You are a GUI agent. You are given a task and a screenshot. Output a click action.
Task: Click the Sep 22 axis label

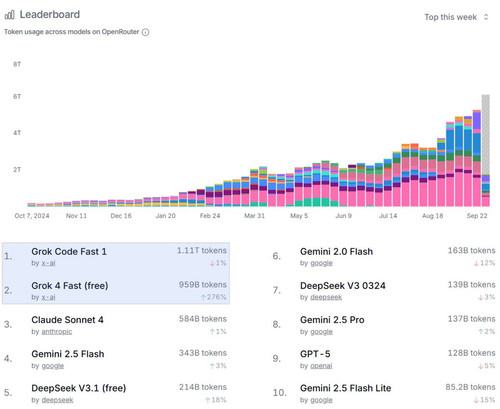[477, 216]
